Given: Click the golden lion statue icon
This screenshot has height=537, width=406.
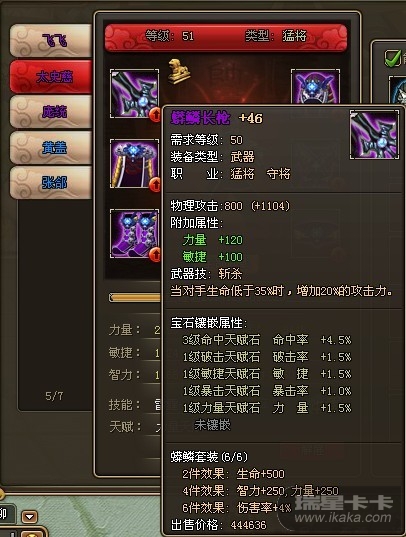Looking at the screenshot, I should (179, 71).
